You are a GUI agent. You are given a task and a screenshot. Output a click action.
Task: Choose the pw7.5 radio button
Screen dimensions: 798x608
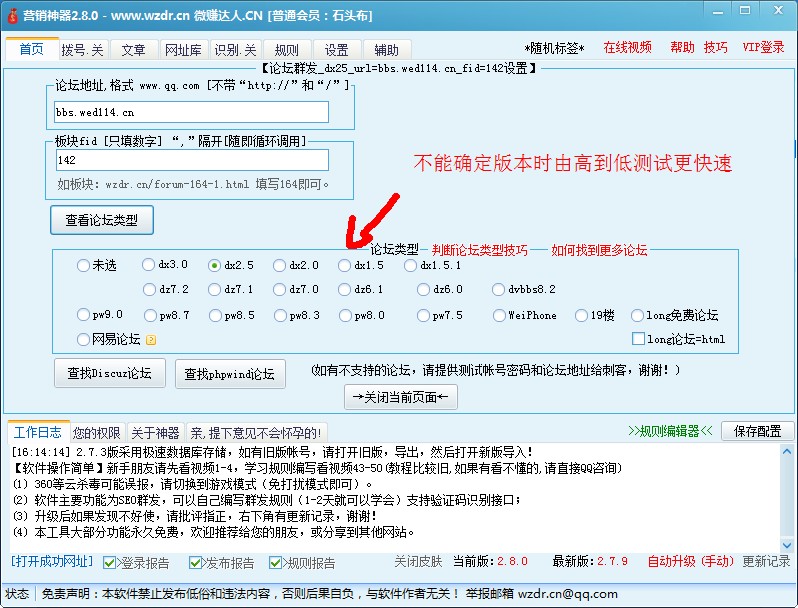(440, 315)
